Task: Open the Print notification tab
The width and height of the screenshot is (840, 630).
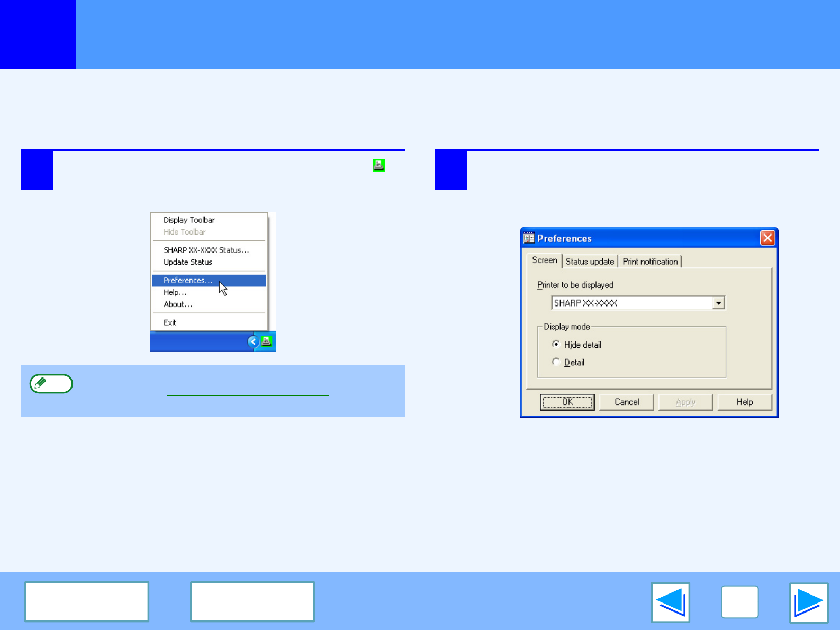Action: 650,262
